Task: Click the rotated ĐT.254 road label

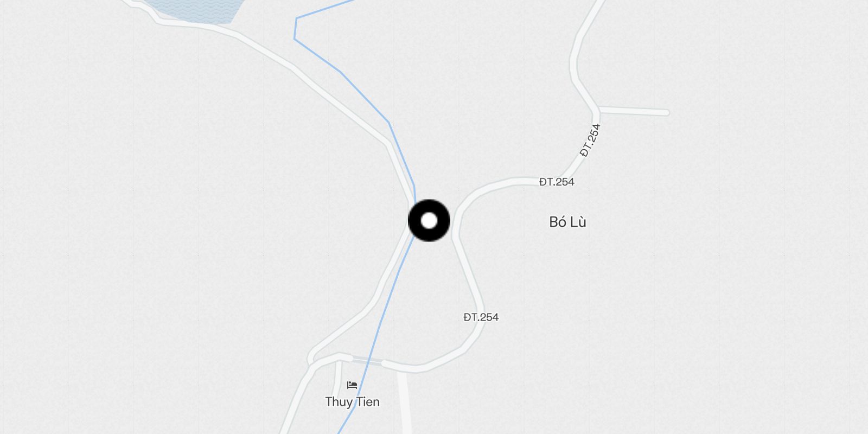Action: pos(590,141)
